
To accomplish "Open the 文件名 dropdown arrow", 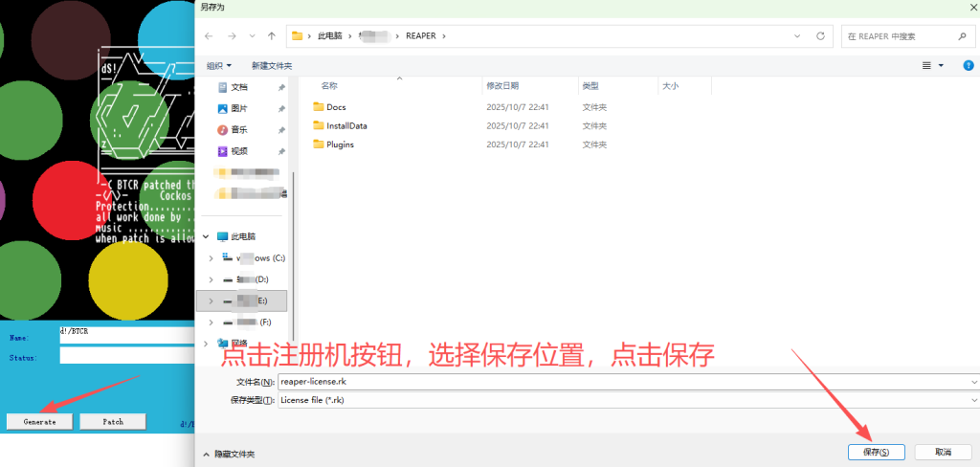I will tap(973, 382).
